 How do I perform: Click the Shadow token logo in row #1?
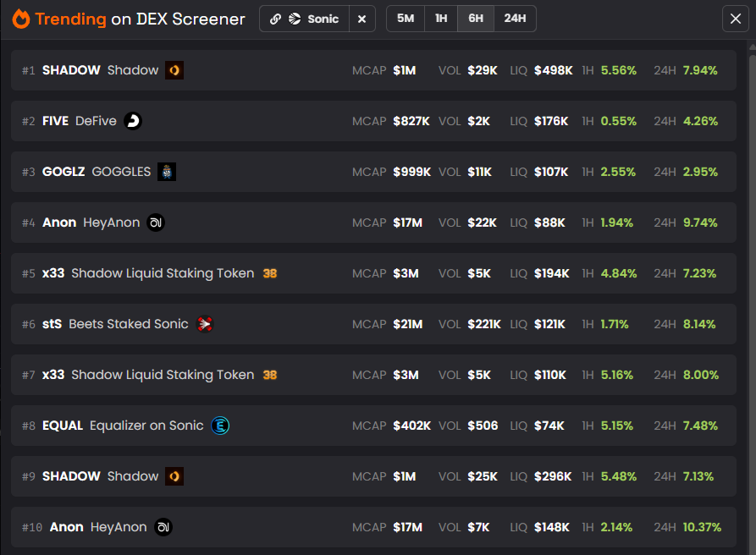click(x=174, y=70)
